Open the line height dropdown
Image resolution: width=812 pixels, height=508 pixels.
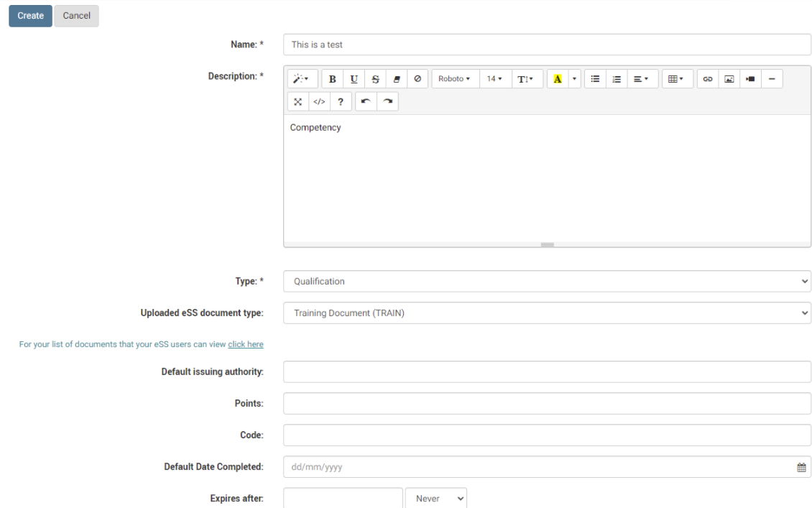click(526, 79)
